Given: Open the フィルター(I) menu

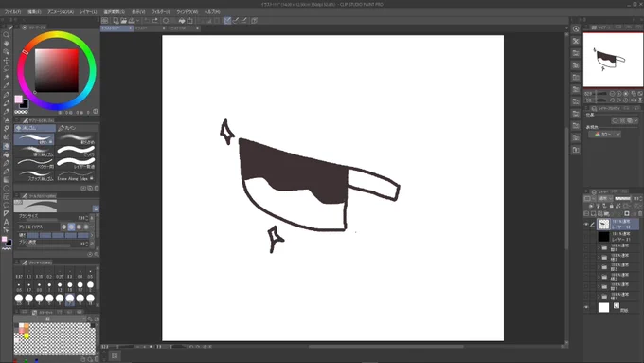Looking at the screenshot, I should point(161,12).
